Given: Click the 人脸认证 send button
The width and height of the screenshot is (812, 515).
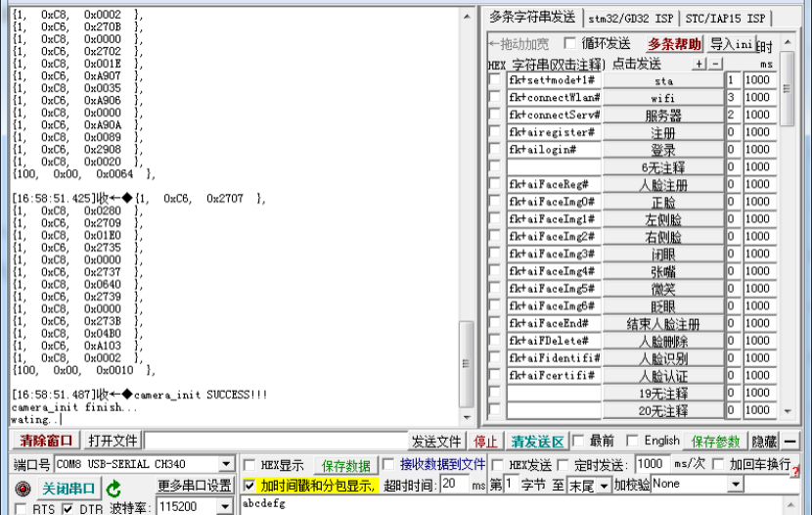Looking at the screenshot, I should click(663, 376).
